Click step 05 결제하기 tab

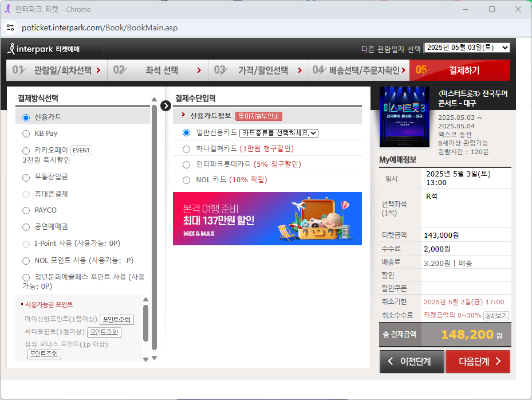[460, 70]
